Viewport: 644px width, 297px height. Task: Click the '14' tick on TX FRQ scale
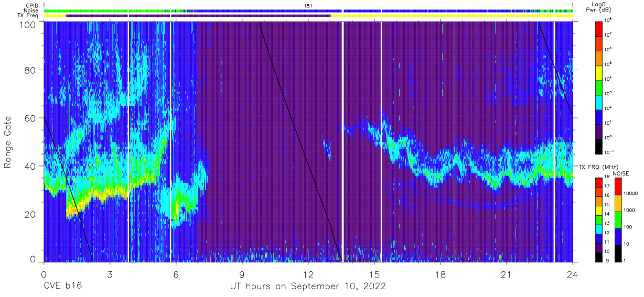(x=607, y=215)
